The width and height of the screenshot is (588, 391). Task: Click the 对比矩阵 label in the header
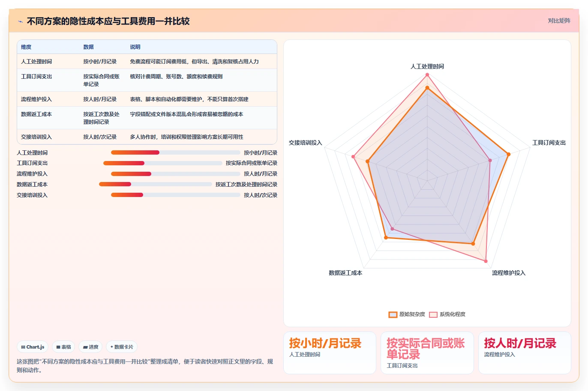(x=559, y=21)
